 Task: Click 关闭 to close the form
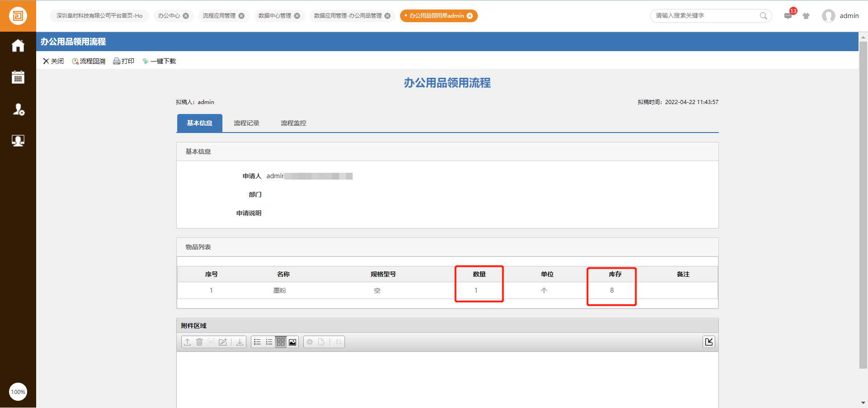coord(53,61)
